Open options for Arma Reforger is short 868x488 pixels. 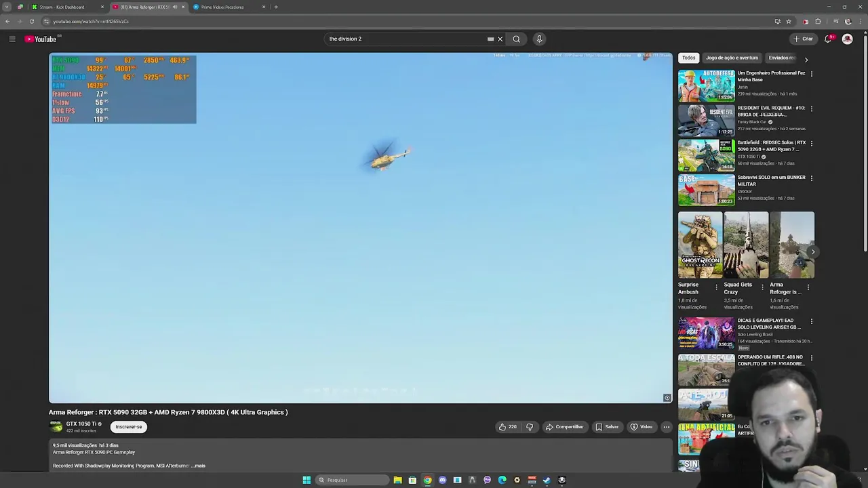click(808, 287)
